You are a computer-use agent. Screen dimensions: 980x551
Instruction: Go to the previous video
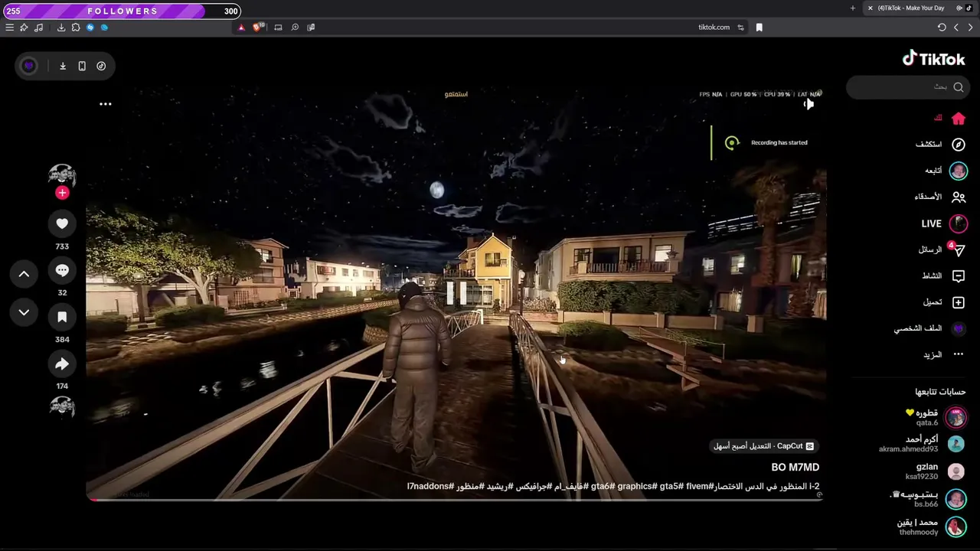point(24,274)
